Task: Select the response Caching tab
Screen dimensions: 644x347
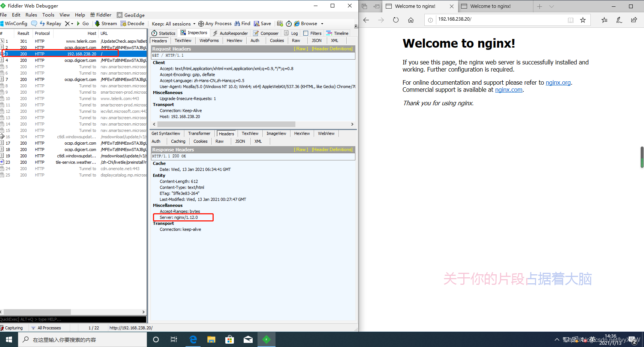Action: [x=178, y=141]
